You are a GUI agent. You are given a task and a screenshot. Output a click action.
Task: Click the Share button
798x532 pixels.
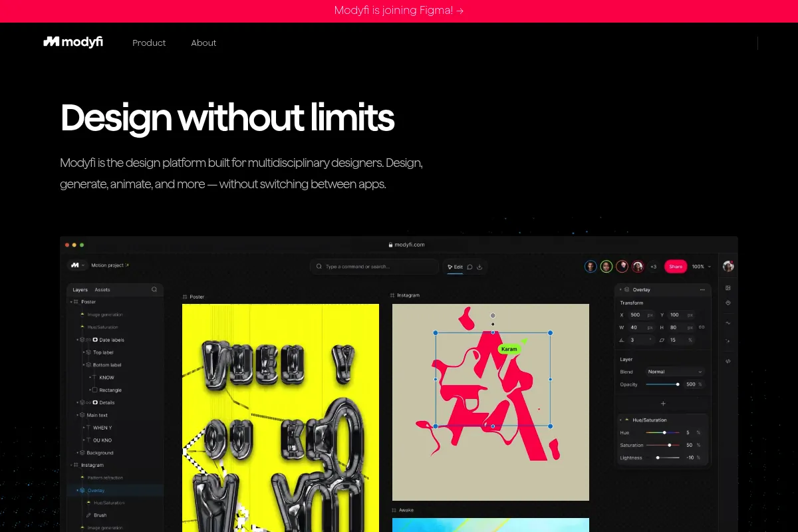pos(676,266)
